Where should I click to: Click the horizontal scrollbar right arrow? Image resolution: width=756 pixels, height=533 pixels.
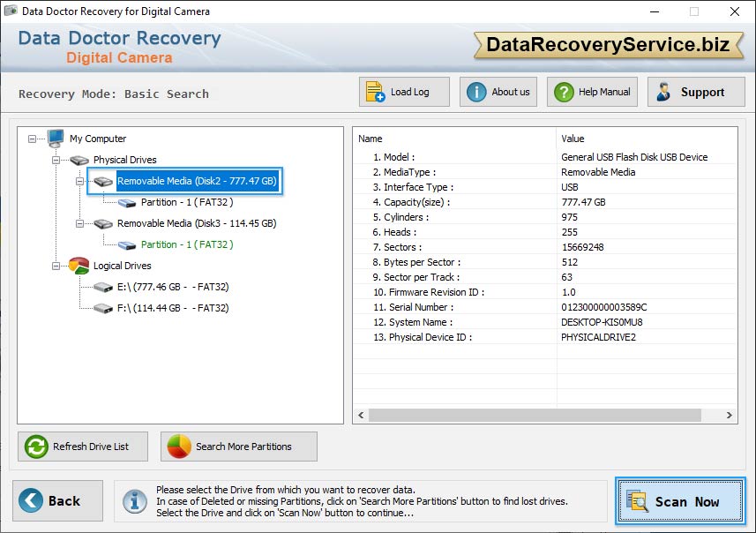point(729,415)
